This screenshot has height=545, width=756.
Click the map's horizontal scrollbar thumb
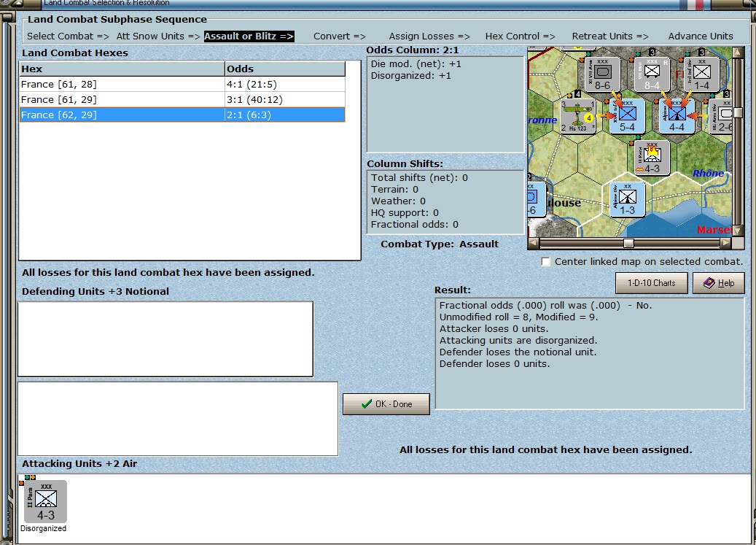coord(628,243)
